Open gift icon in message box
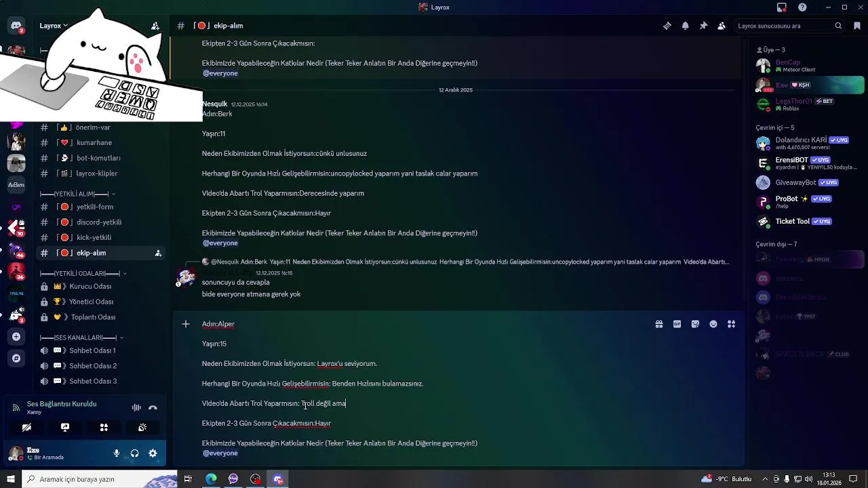Viewport: 868px width, 488px height. pos(659,324)
